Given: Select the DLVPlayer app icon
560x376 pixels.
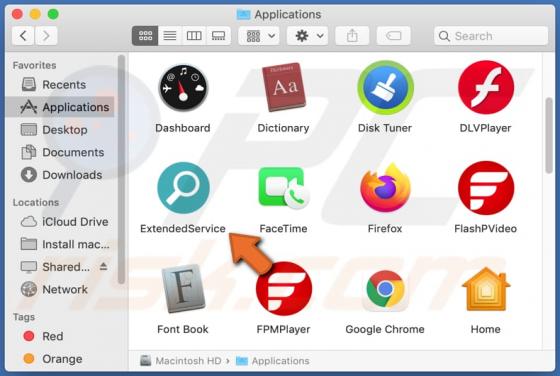Looking at the screenshot, I should pyautogui.click(x=486, y=88).
